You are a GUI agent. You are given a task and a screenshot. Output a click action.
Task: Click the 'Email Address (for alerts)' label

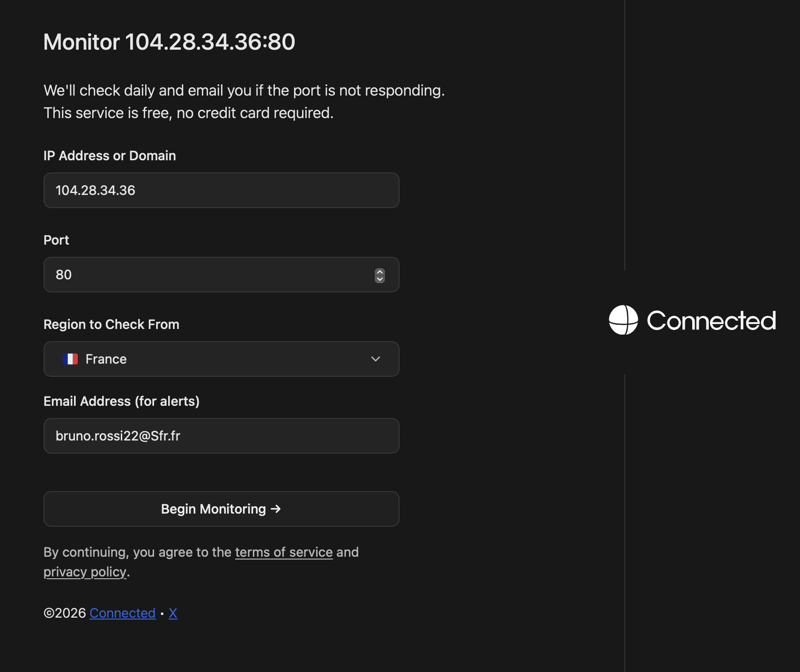[x=121, y=401]
